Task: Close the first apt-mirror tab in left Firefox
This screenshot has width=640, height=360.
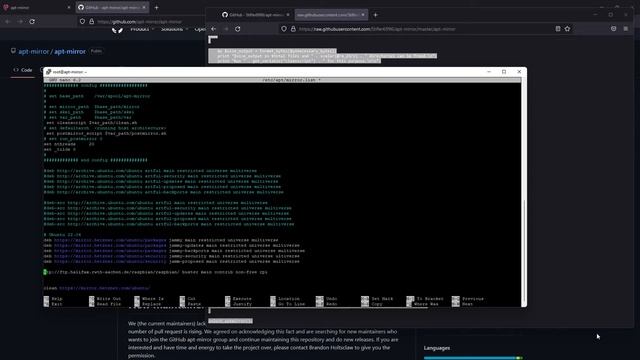Action: [x=69, y=7]
